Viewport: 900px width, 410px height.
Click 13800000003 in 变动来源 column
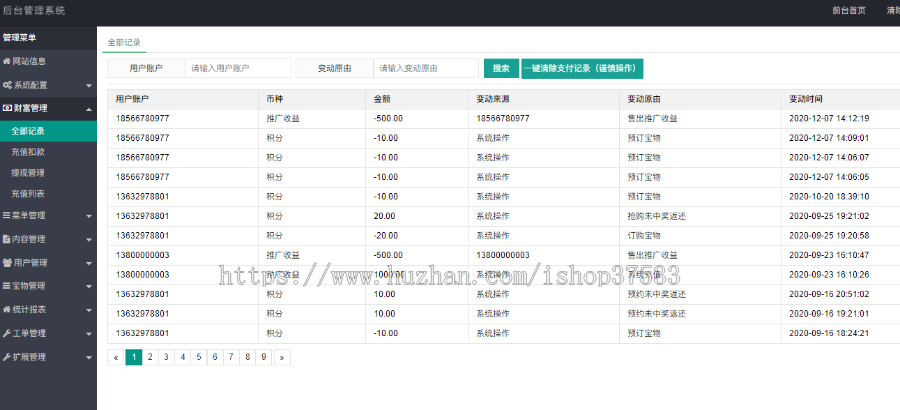pyautogui.click(x=503, y=256)
